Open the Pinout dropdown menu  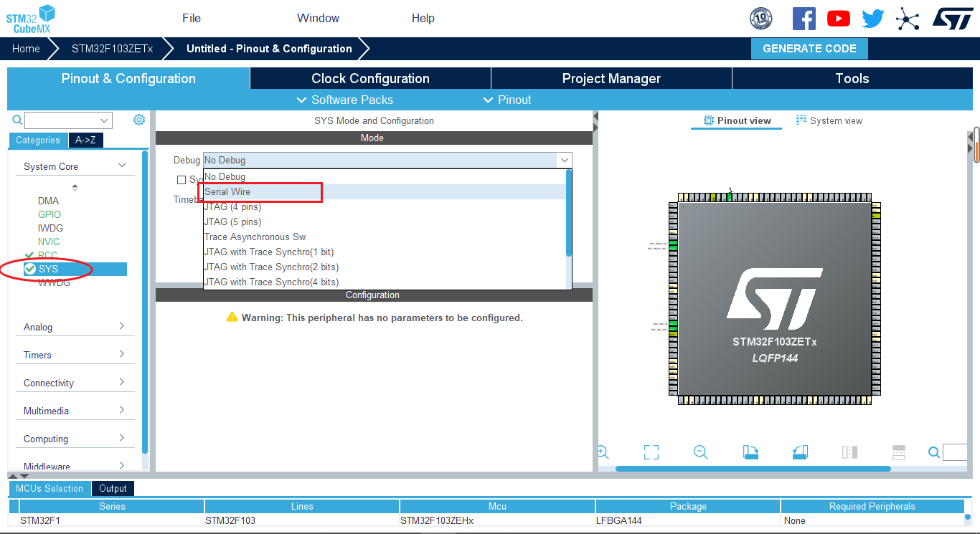(x=507, y=100)
